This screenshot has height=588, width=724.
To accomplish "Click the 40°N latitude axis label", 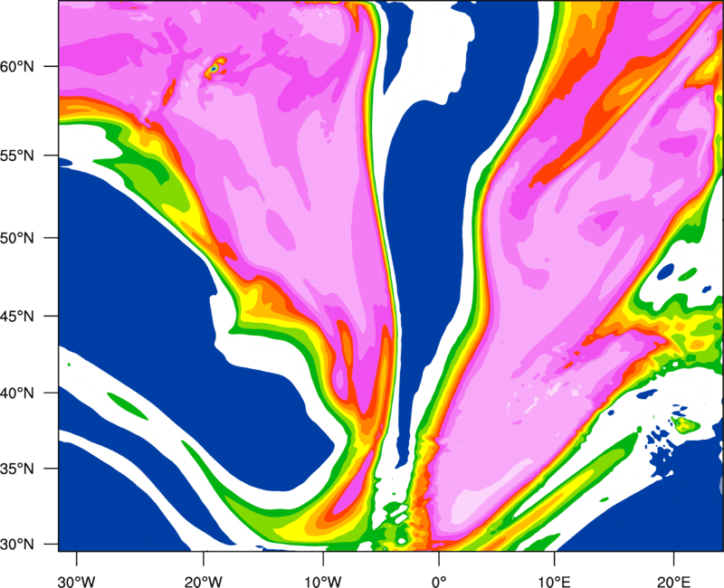I will coord(17,394).
